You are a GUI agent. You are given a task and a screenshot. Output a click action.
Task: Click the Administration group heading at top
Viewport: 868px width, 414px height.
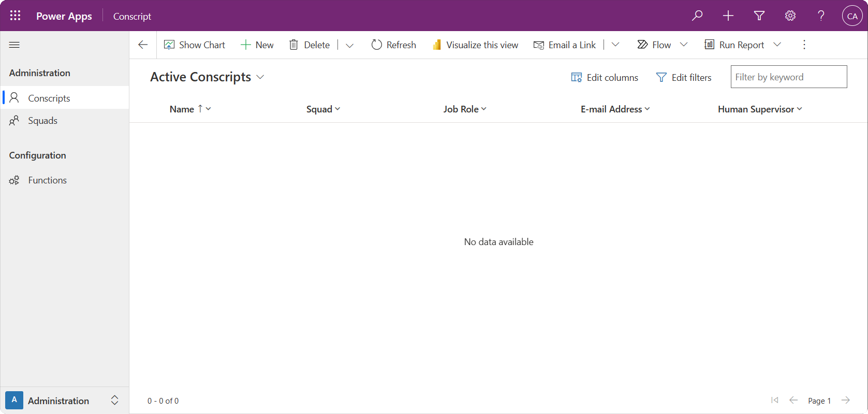click(x=40, y=73)
